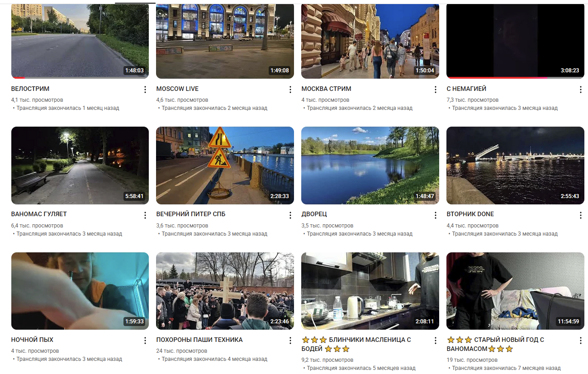Screen dimensions: 588x374
Task: Open the MOSCOW LIVE title link
Action: (x=177, y=89)
